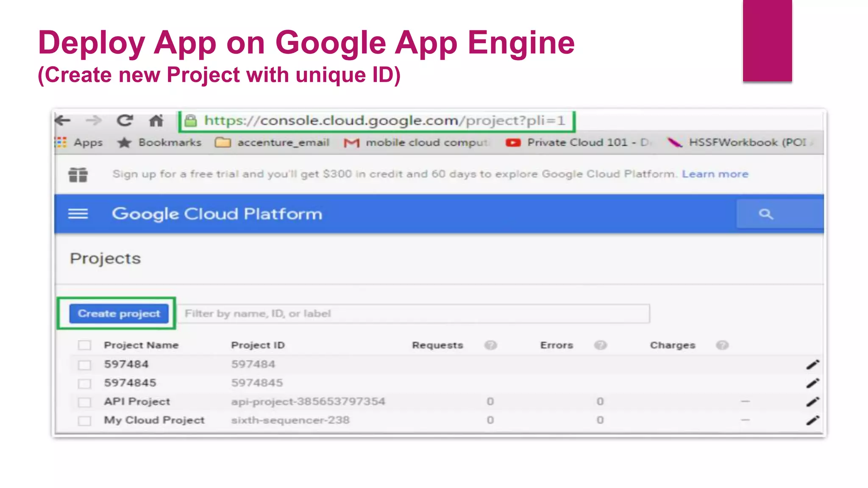The height and width of the screenshot is (488, 868).
Task: Click the browser forward arrow
Action: (x=93, y=121)
